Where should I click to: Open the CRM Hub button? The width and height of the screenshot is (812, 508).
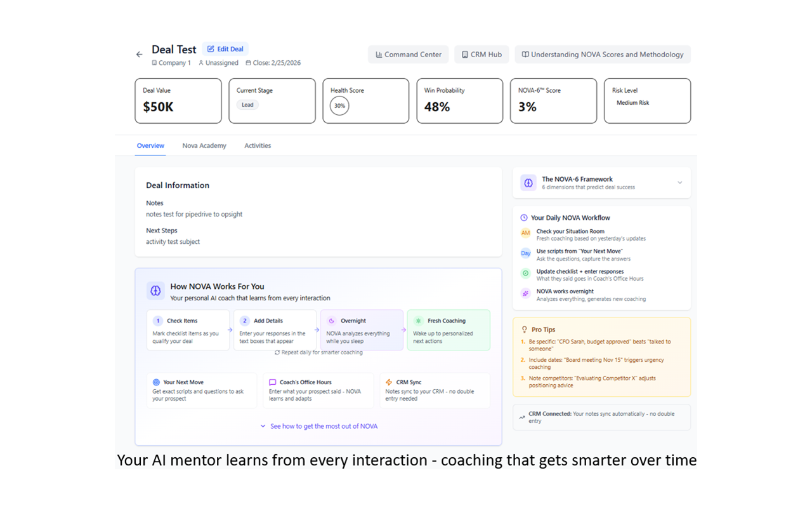click(481, 55)
